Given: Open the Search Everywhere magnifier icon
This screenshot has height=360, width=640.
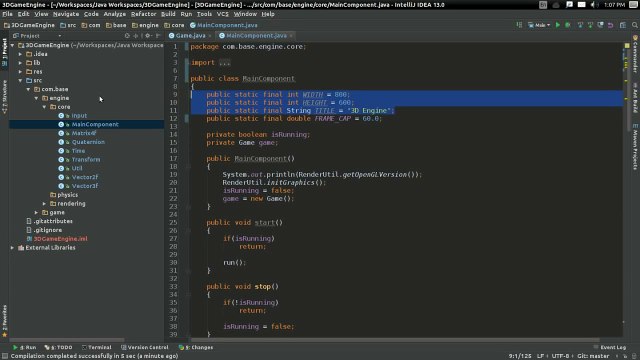Looking at the screenshot, I should (x=635, y=25).
